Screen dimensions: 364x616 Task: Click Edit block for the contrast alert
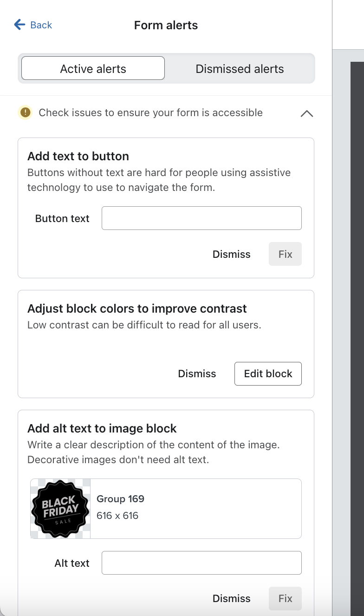pyautogui.click(x=268, y=374)
